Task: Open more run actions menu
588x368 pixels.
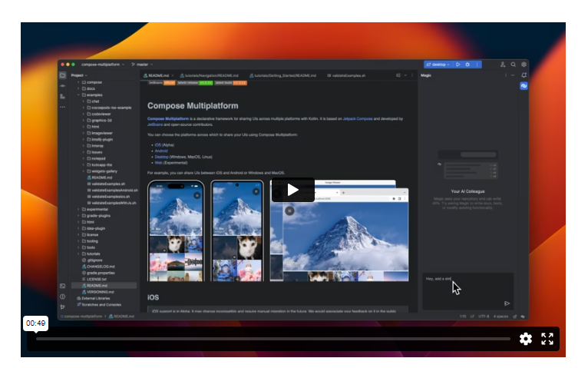Action: tap(477, 65)
